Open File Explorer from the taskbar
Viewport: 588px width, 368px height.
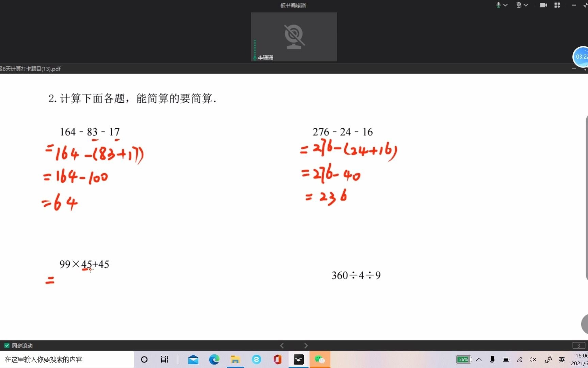(235, 359)
